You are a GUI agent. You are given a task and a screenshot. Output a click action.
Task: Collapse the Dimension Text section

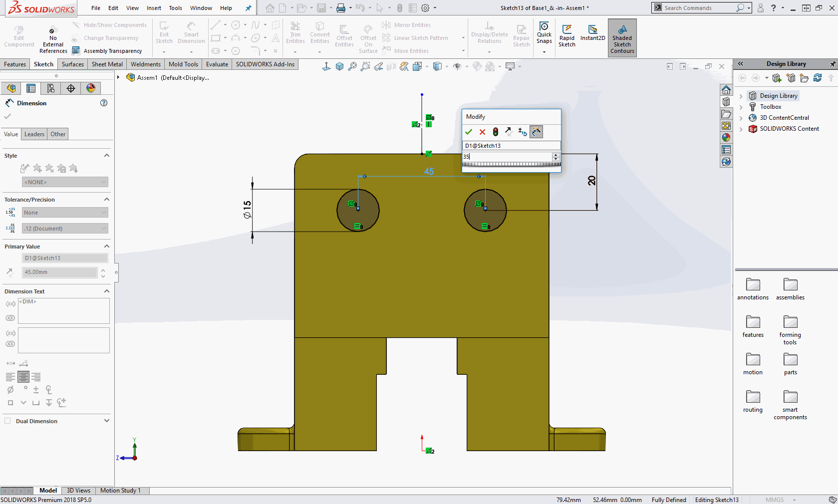tap(106, 291)
